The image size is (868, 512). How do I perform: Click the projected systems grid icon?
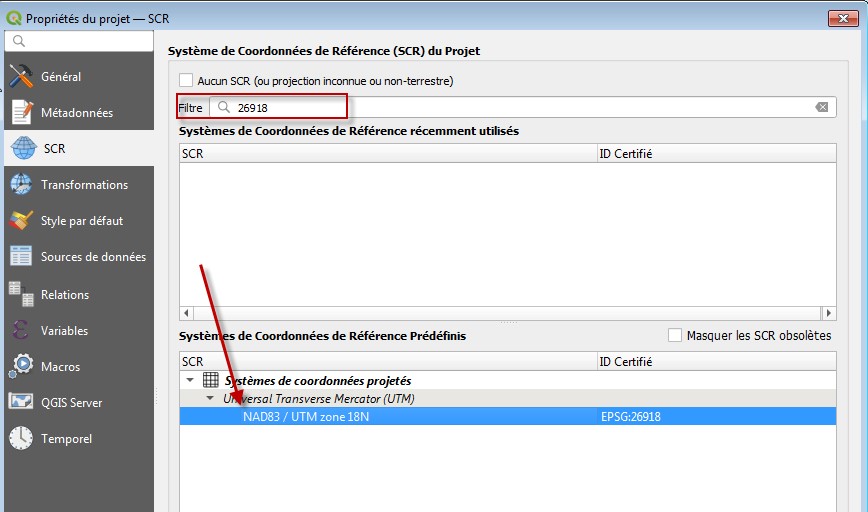coord(210,380)
